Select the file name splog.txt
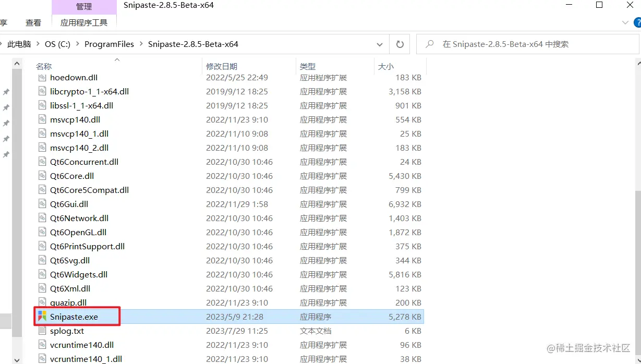The width and height of the screenshot is (641, 364). click(x=67, y=331)
